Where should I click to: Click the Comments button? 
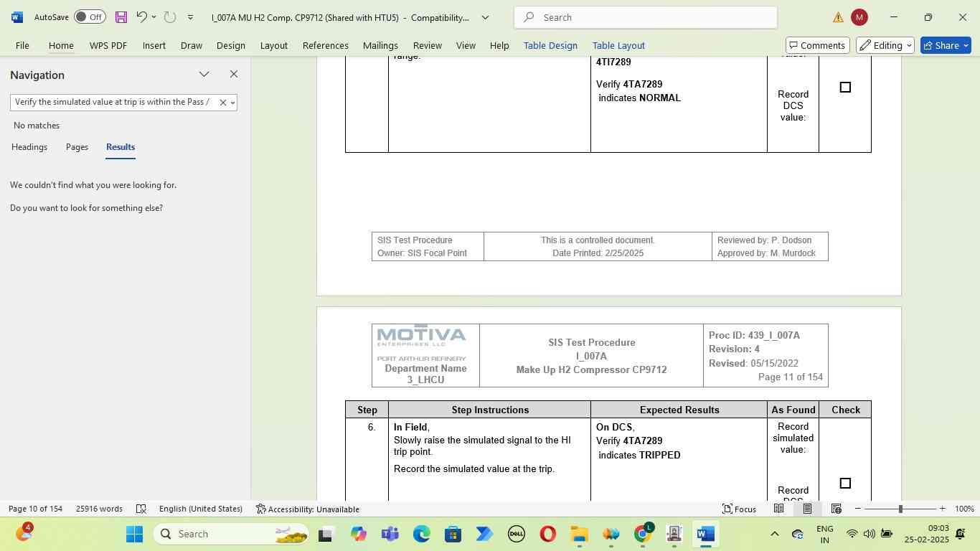[x=818, y=45]
